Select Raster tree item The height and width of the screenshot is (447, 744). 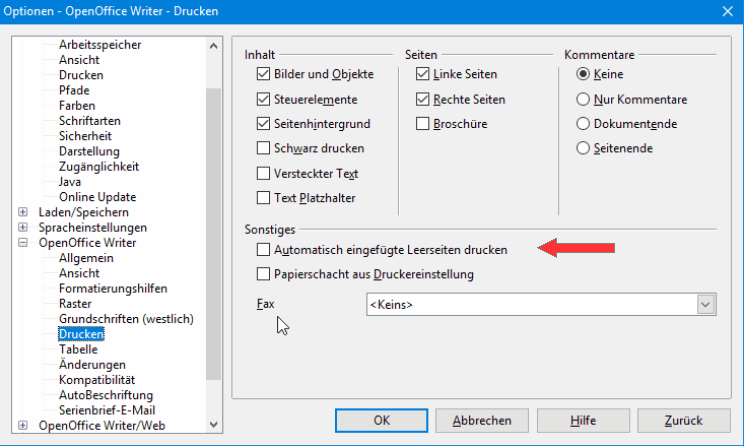coord(75,304)
